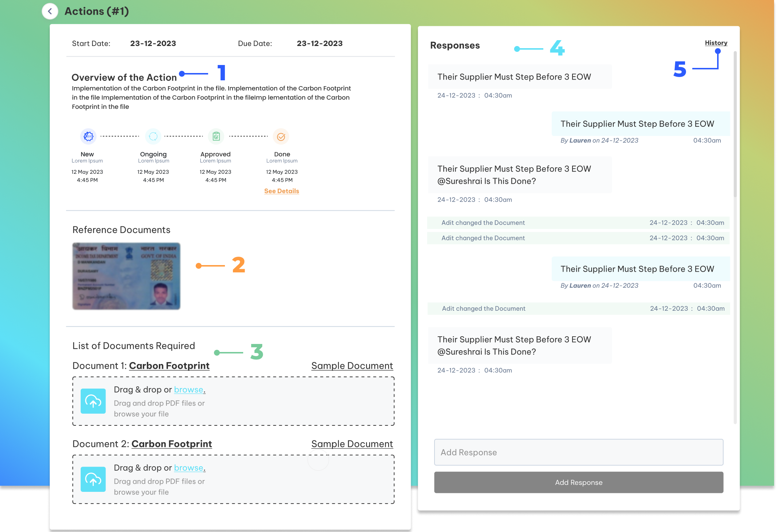Click Document 1 cloud upload icon
The image size is (777, 532).
[93, 401]
